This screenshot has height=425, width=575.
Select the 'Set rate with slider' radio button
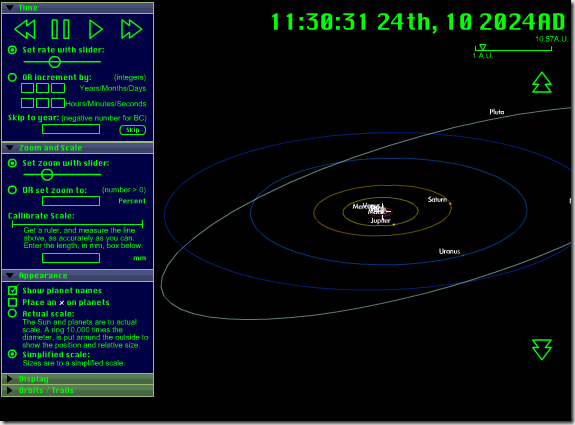12,50
